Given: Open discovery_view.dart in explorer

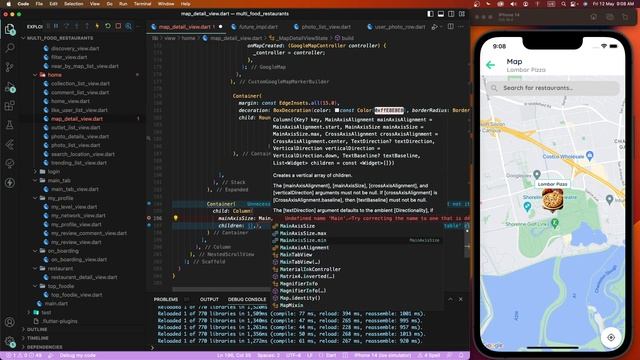Looking at the screenshot, I should (75, 48).
